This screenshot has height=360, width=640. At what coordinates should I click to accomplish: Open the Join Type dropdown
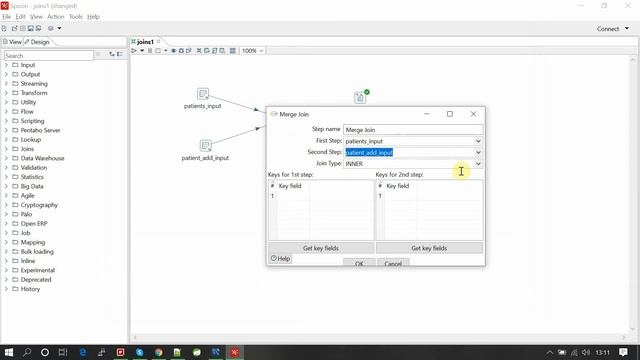point(478,164)
